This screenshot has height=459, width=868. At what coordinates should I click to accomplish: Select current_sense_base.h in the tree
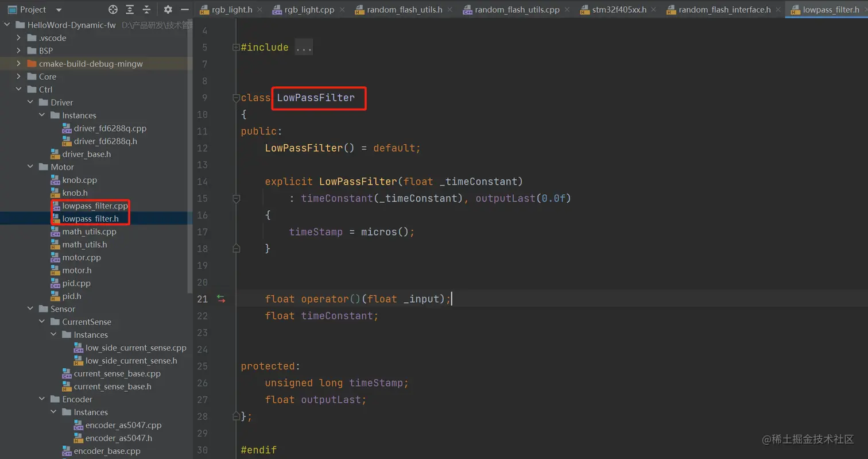click(x=113, y=387)
